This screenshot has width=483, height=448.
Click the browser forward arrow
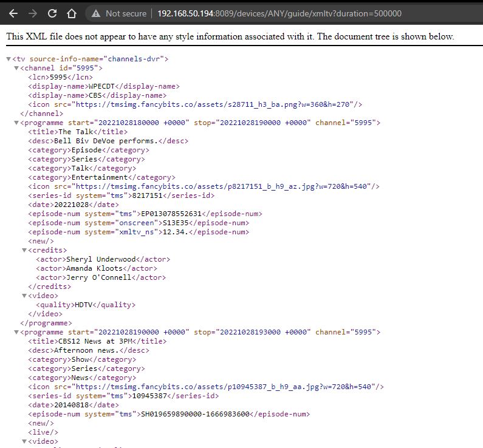33,13
